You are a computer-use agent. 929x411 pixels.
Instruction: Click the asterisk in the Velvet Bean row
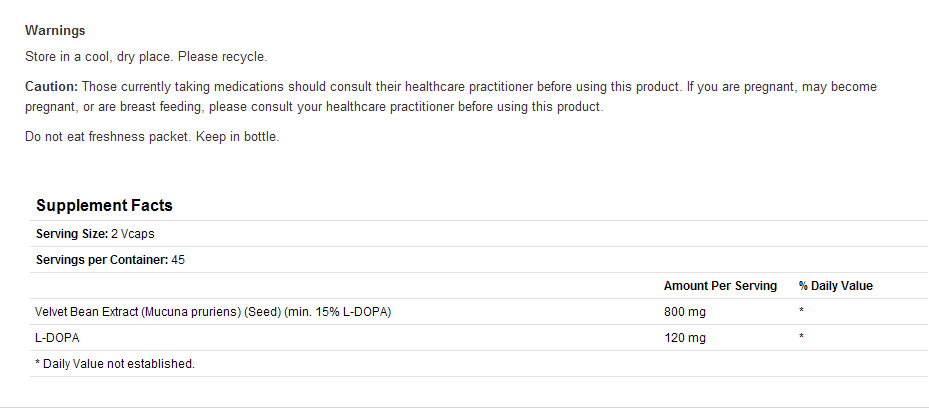(801, 312)
